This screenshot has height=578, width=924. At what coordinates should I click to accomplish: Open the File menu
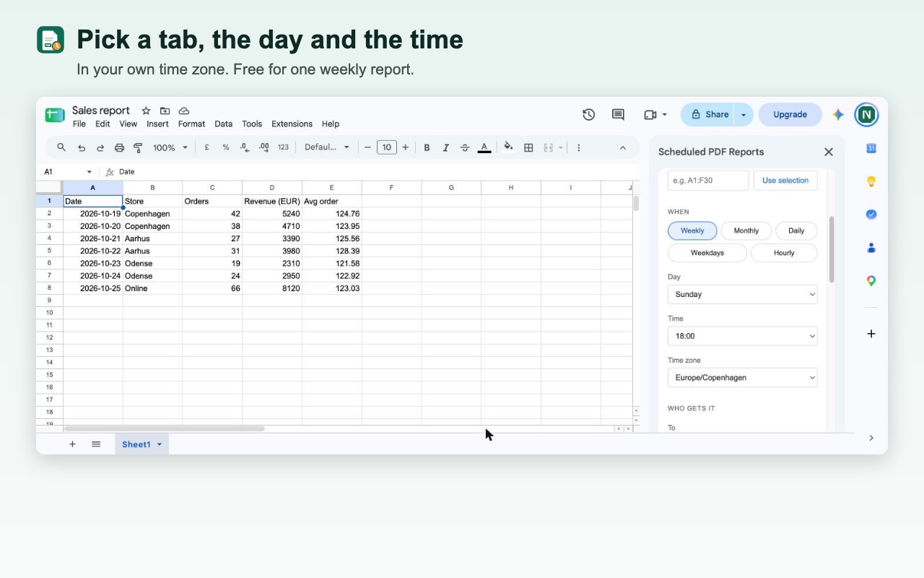click(x=79, y=124)
